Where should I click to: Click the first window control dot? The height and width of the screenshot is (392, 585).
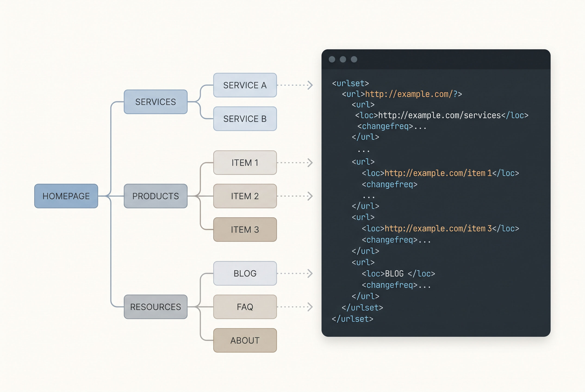pos(332,59)
